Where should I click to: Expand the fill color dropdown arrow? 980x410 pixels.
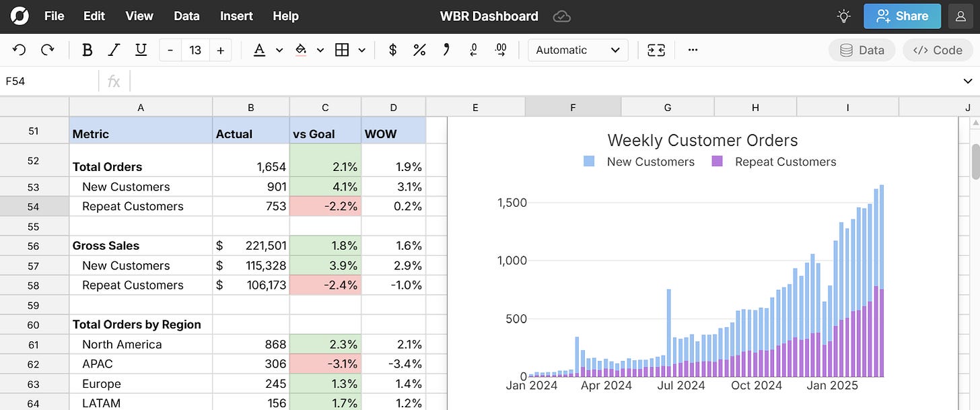point(320,50)
